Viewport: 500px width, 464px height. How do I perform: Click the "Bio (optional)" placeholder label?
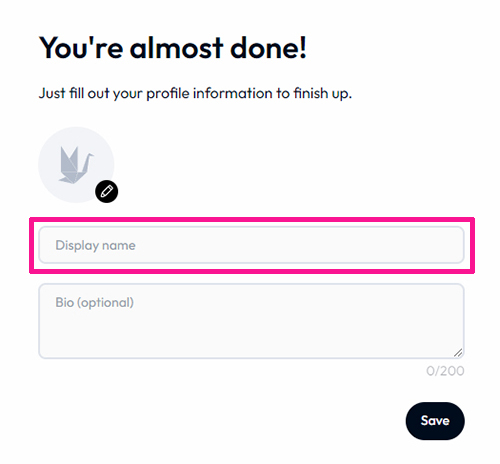coord(95,303)
